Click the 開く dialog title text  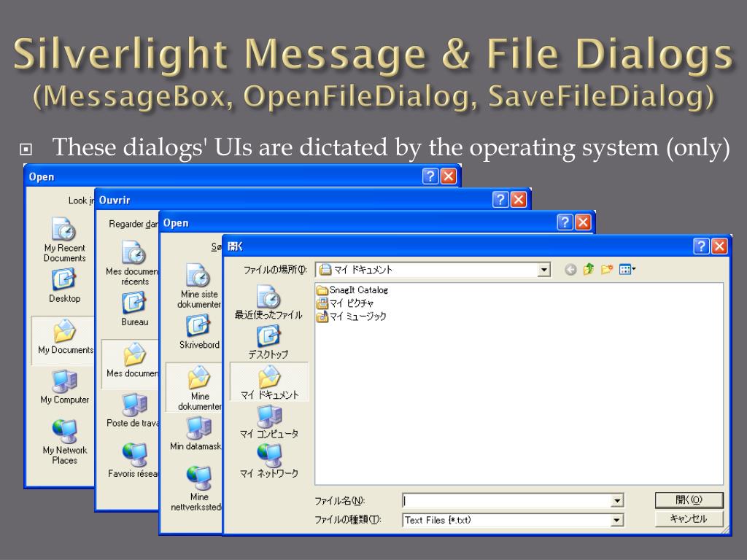tap(236, 246)
